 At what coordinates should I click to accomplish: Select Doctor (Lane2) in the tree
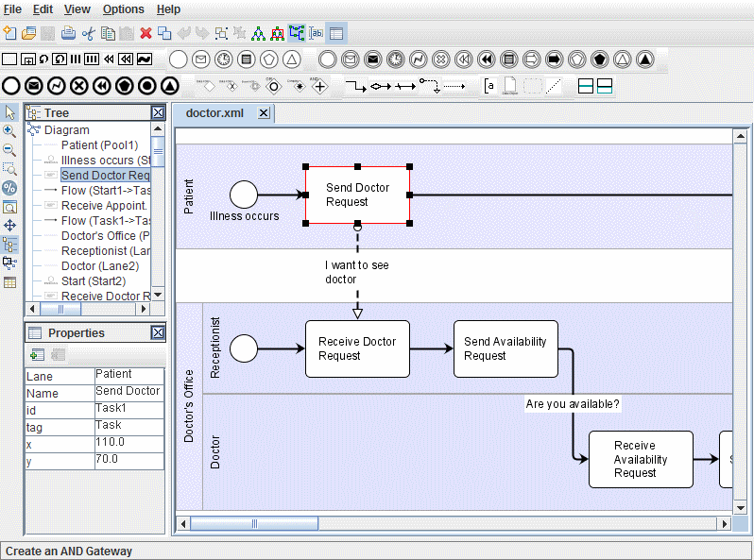pos(99,266)
